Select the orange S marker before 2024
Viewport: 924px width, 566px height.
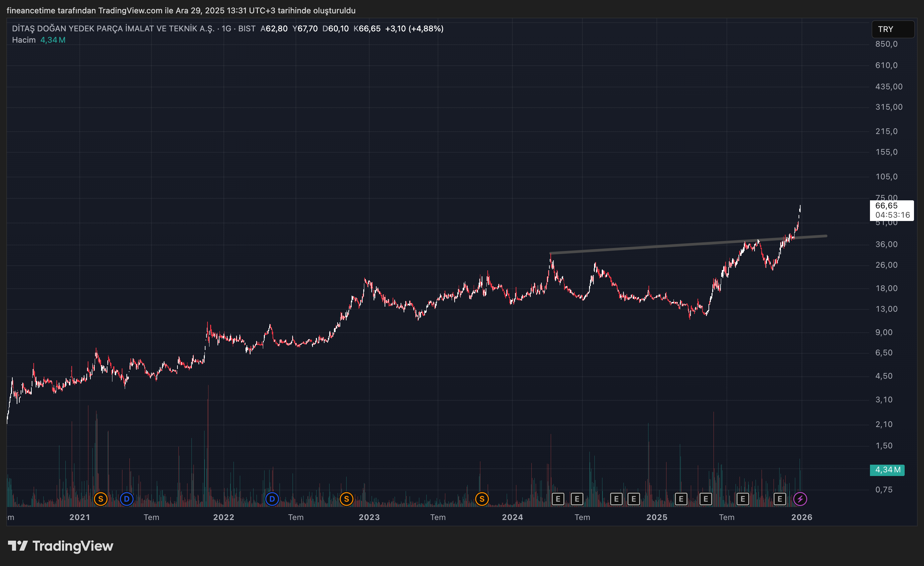pos(482,499)
